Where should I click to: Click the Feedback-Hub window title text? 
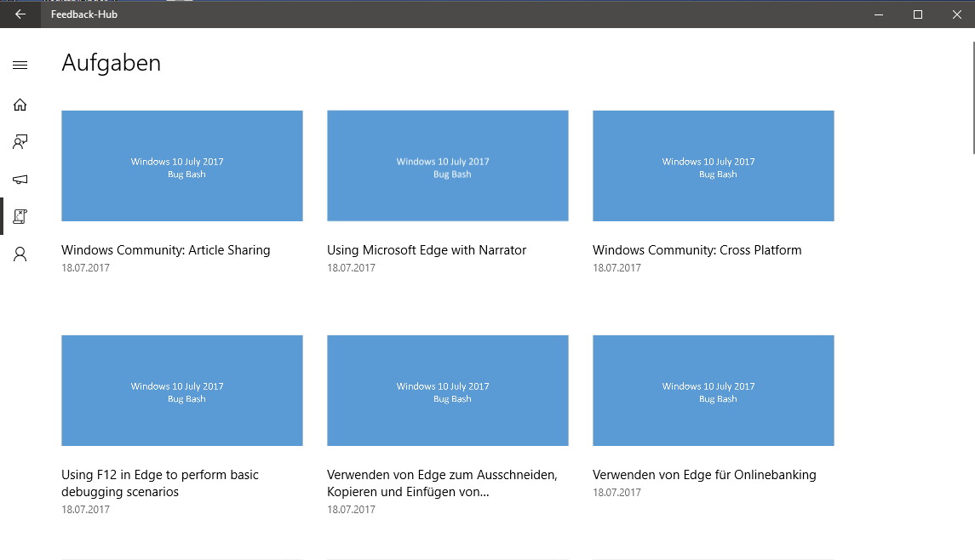click(84, 14)
